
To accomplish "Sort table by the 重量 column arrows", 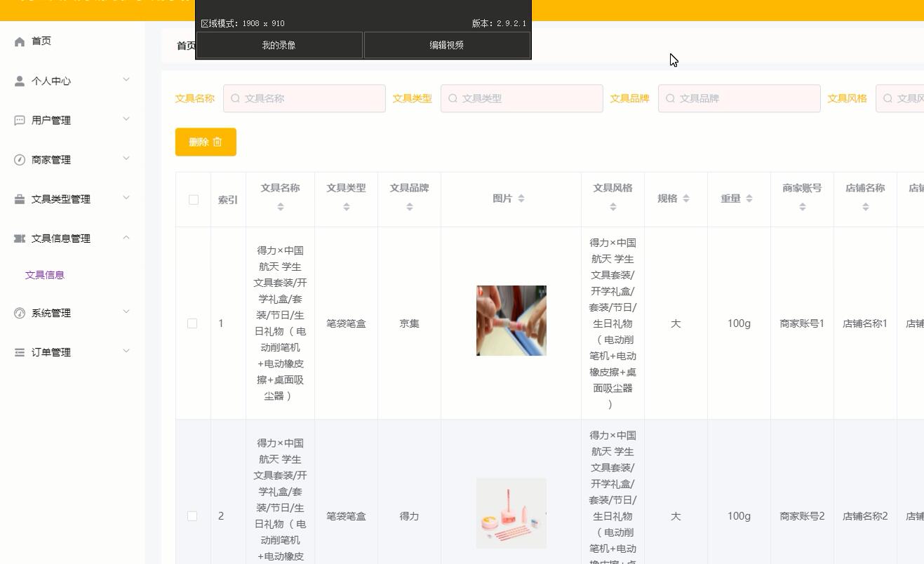I will click(x=751, y=199).
